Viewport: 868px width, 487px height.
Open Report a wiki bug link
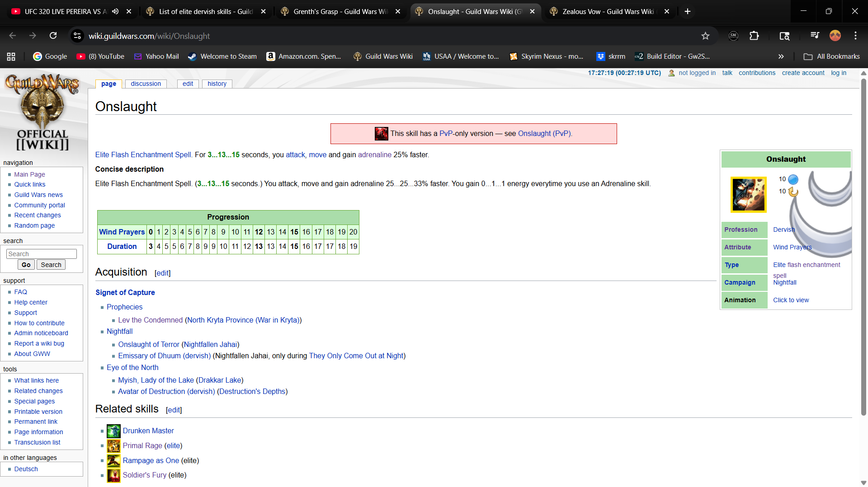pos(39,343)
